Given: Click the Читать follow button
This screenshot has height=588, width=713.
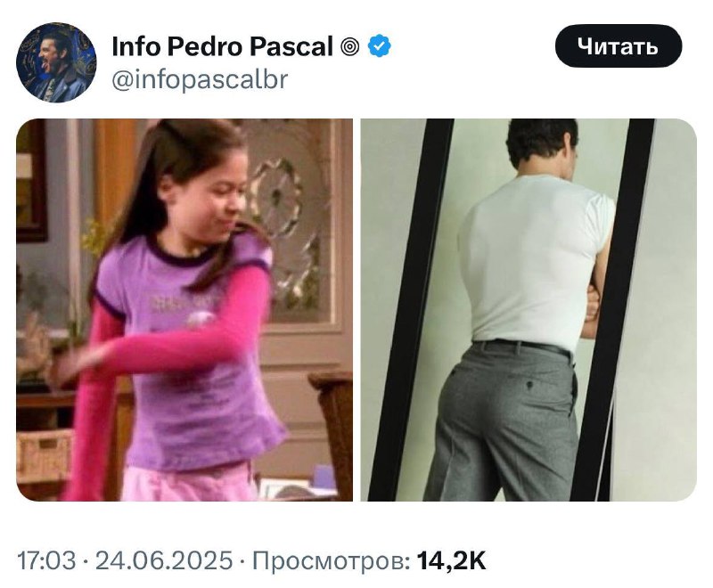Looking at the screenshot, I should click(x=619, y=46).
